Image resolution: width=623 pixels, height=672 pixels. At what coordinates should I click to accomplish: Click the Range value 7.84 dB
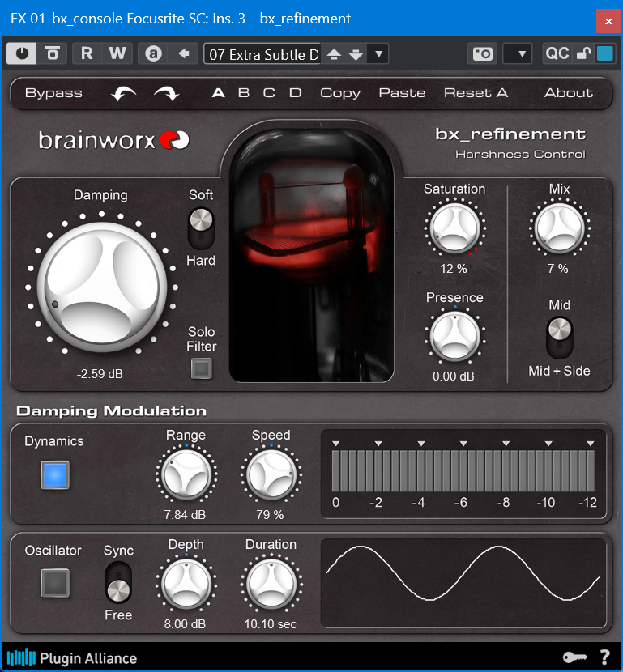(185, 514)
